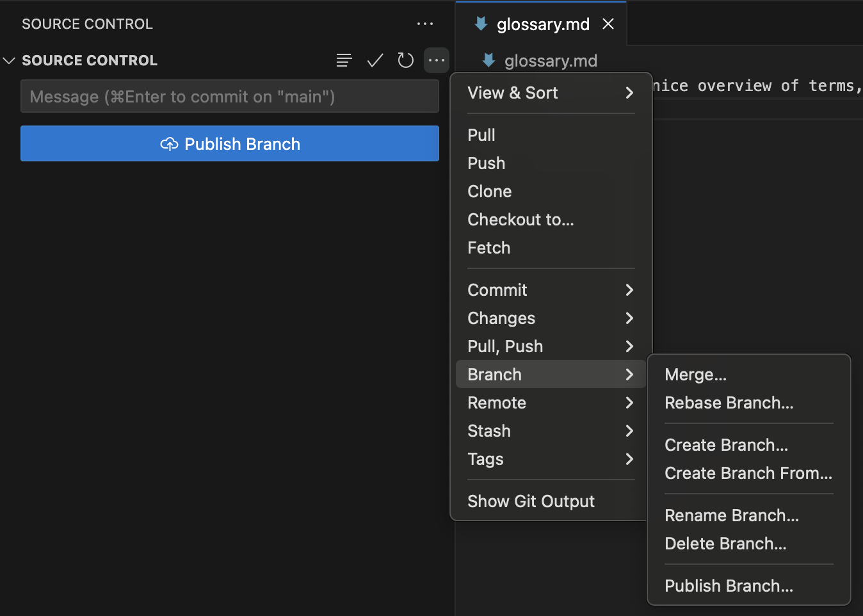Collapse the SOURCE CONTROL section chevron
The height and width of the screenshot is (616, 863).
tap(9, 60)
